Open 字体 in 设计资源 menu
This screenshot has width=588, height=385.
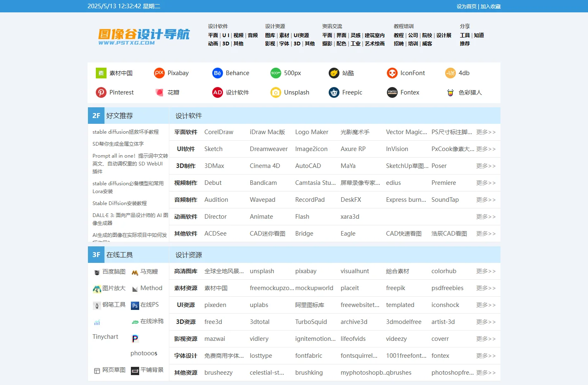point(284,44)
